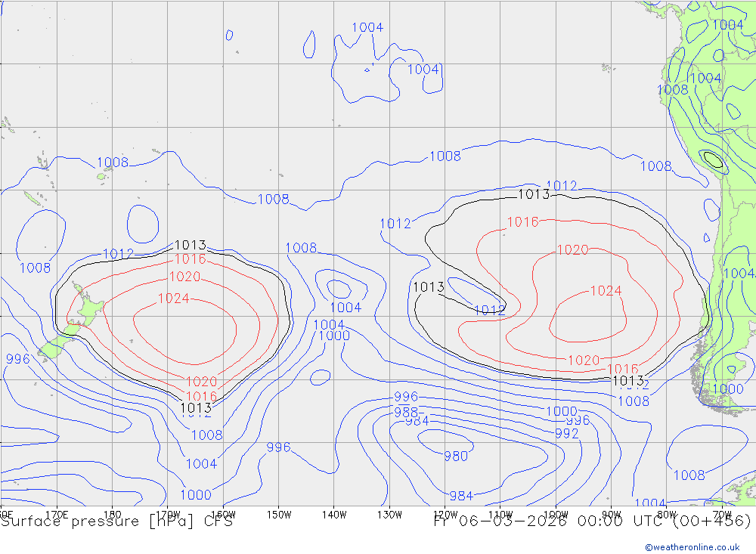Click the red 1016 label on the New Zealand high's bottom edge
756x554 pixels.
click(202, 396)
